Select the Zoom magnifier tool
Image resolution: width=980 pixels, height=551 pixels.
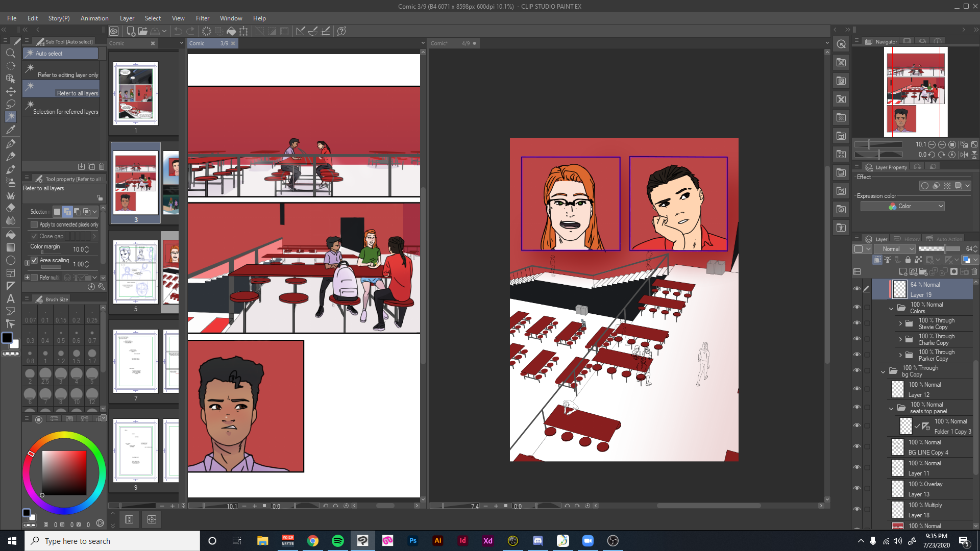click(x=10, y=53)
